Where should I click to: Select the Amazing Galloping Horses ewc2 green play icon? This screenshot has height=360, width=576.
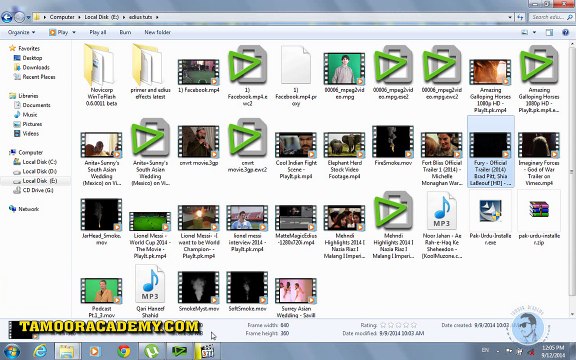pos(539,65)
